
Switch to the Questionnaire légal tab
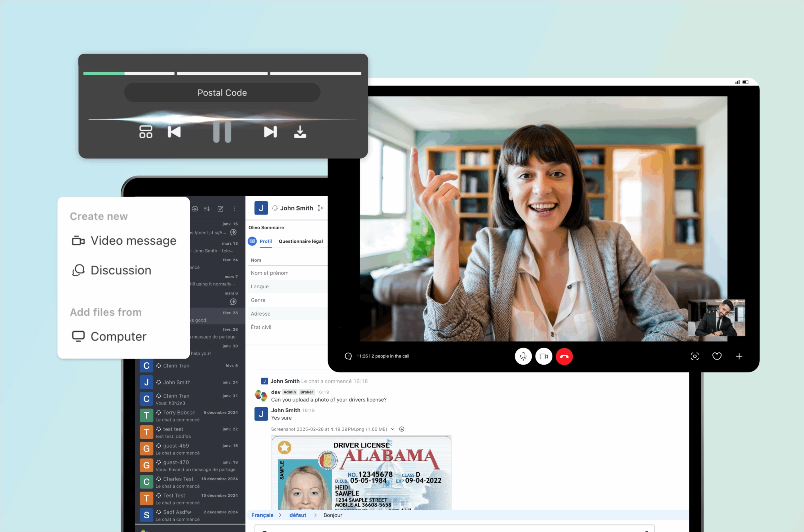click(x=301, y=241)
